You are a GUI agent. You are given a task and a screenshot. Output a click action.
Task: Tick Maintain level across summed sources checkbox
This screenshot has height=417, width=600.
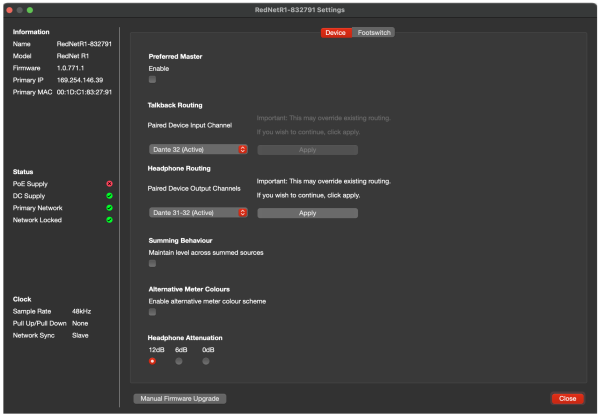point(152,264)
